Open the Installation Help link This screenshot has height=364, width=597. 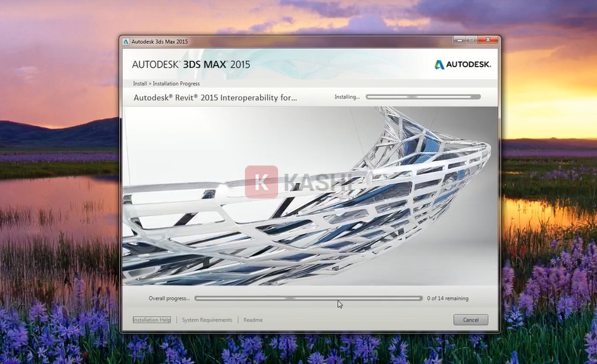pos(152,320)
